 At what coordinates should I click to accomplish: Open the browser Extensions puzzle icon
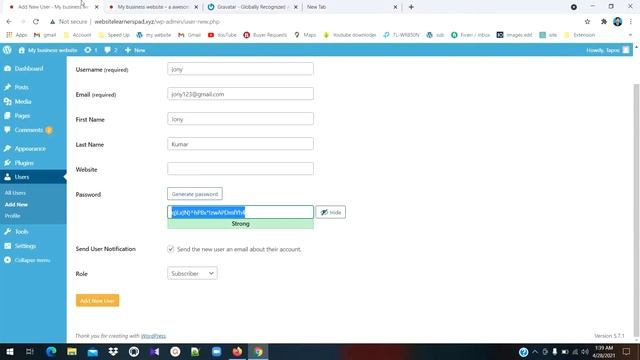click(604, 21)
